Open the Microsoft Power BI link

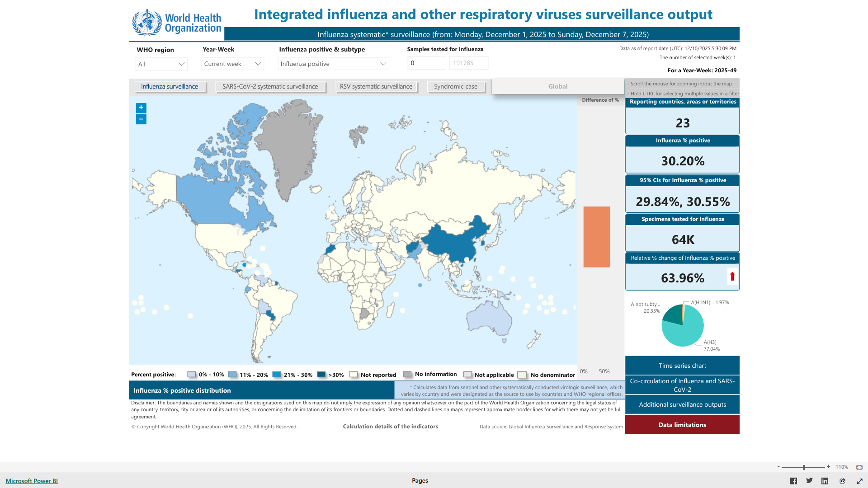[x=32, y=481]
